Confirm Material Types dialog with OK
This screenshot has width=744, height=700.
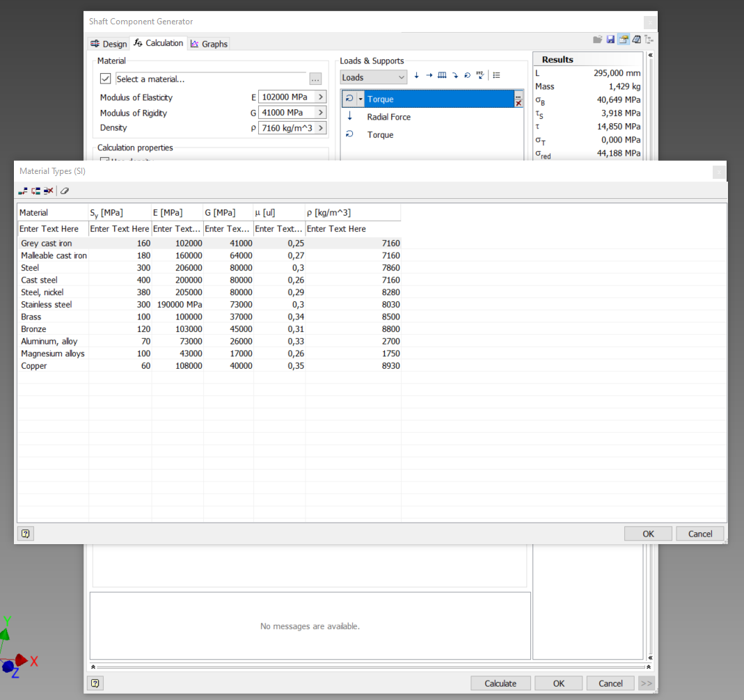tap(648, 534)
